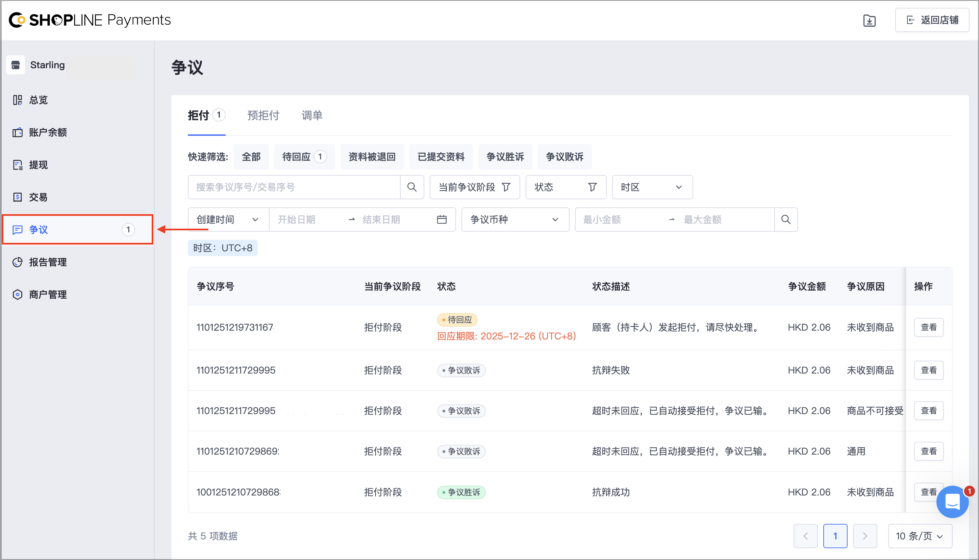Select the 已提交资料 quick filter
The width and height of the screenshot is (979, 560).
pos(441,156)
